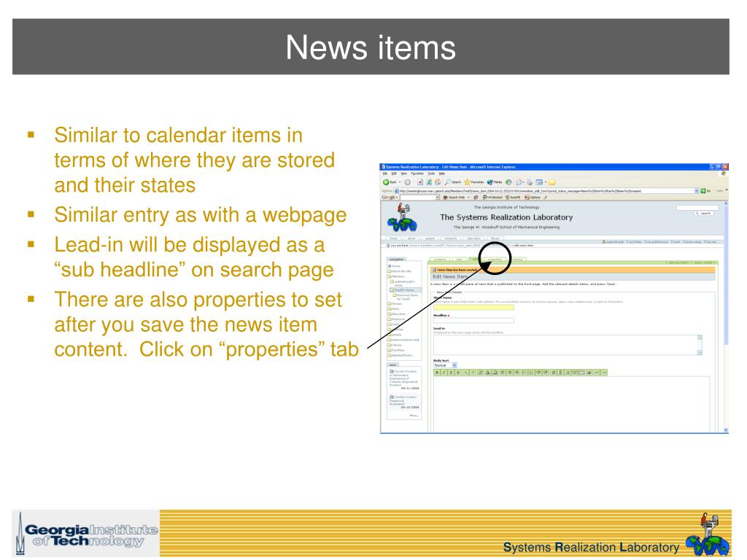Open Members folder in navigation tree
Viewport: 747px width, 560px height.
398,276
